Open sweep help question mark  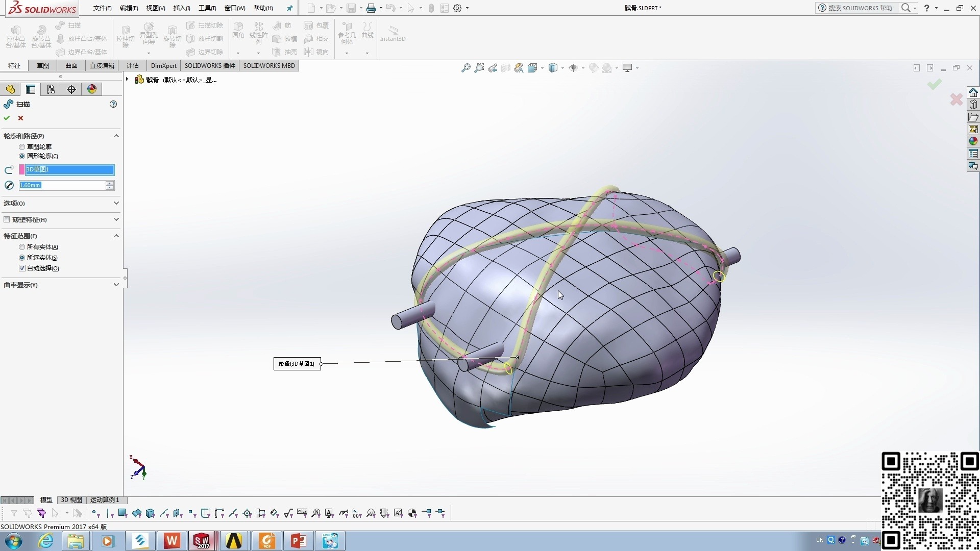[113, 104]
